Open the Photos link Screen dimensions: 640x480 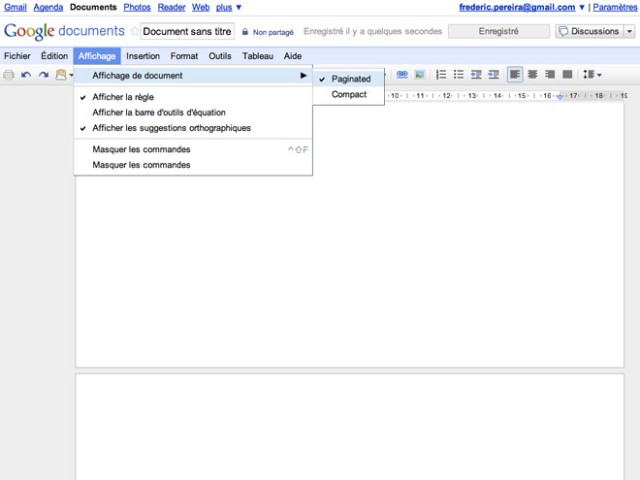(x=137, y=7)
